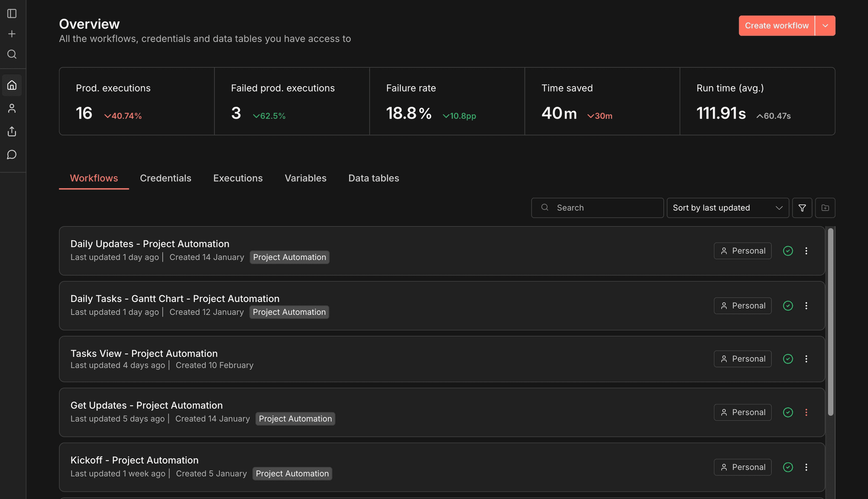Viewport: 868px width, 499px height.
Task: Click the plus icon to create something new
Action: point(12,33)
